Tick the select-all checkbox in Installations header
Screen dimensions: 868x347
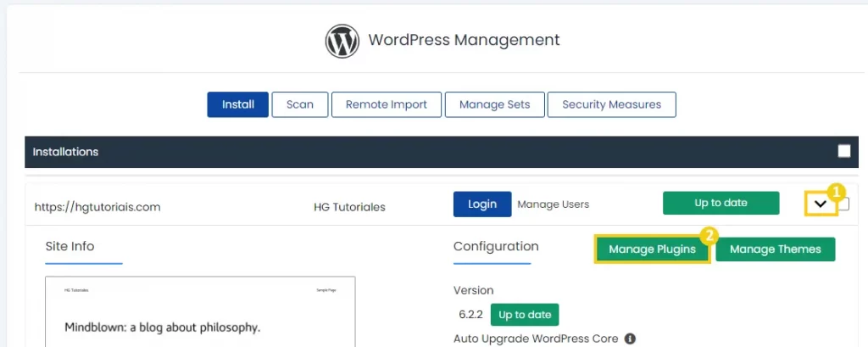tap(843, 151)
